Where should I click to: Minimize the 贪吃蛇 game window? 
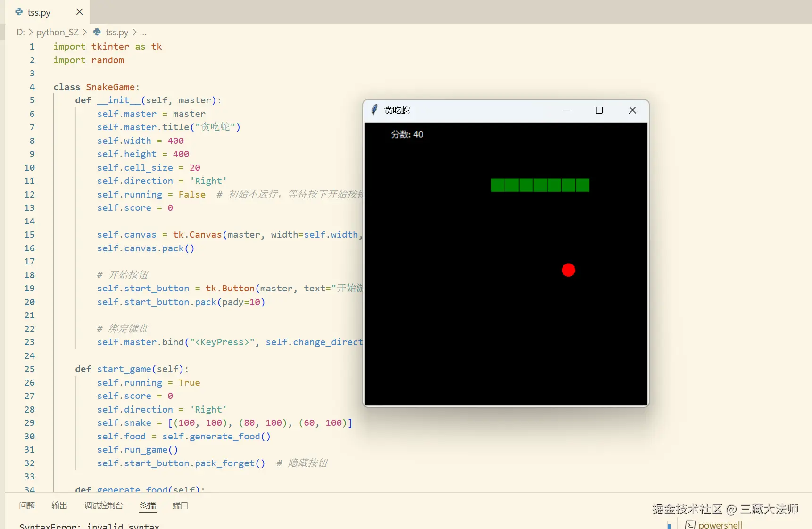567,110
